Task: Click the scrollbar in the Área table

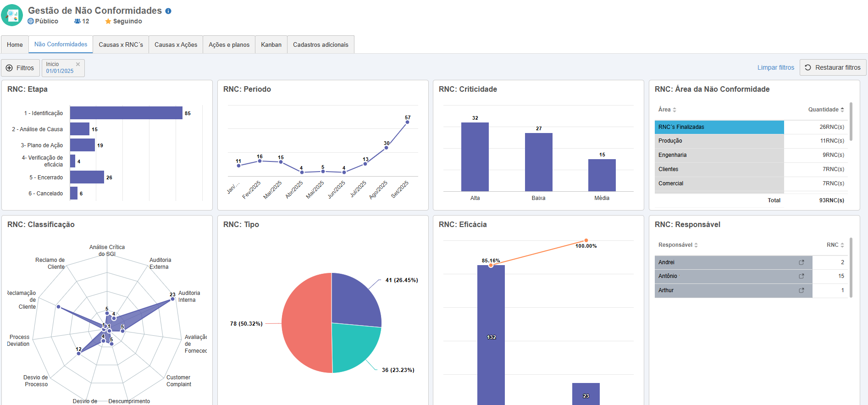Action: point(851,122)
